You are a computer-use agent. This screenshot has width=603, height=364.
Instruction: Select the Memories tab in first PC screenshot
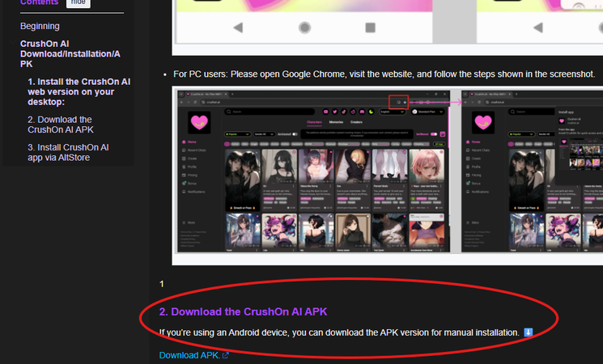click(x=336, y=122)
